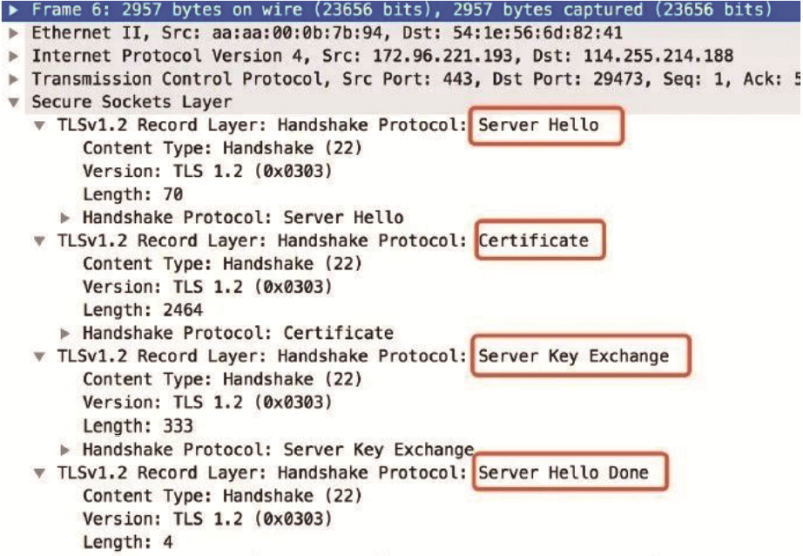Expand the Ethernet II section
Image resolution: width=803 pixels, height=556 pixels.
click(x=12, y=32)
